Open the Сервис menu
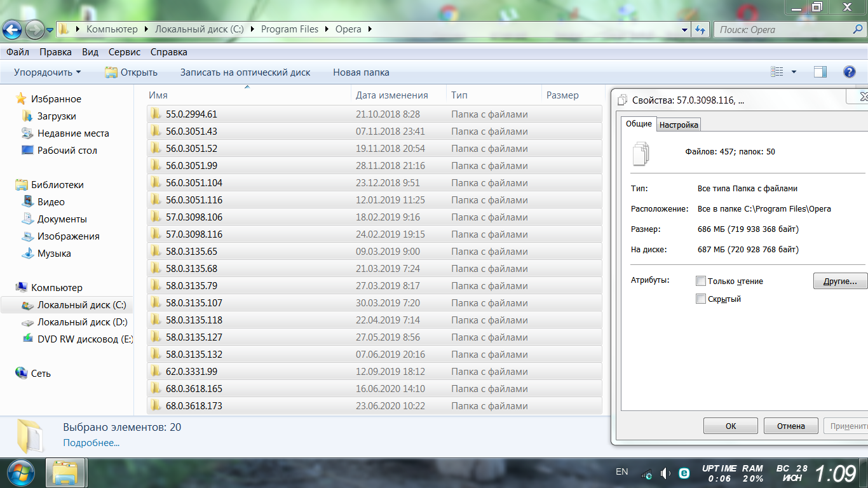Image resolution: width=868 pixels, height=488 pixels. point(125,52)
